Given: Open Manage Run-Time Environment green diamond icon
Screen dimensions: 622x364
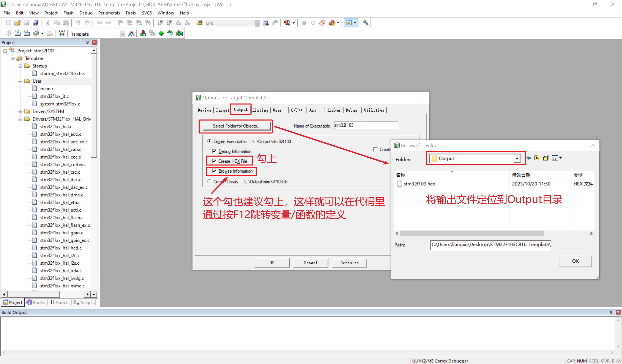Looking at the screenshot, I should click(161, 34).
